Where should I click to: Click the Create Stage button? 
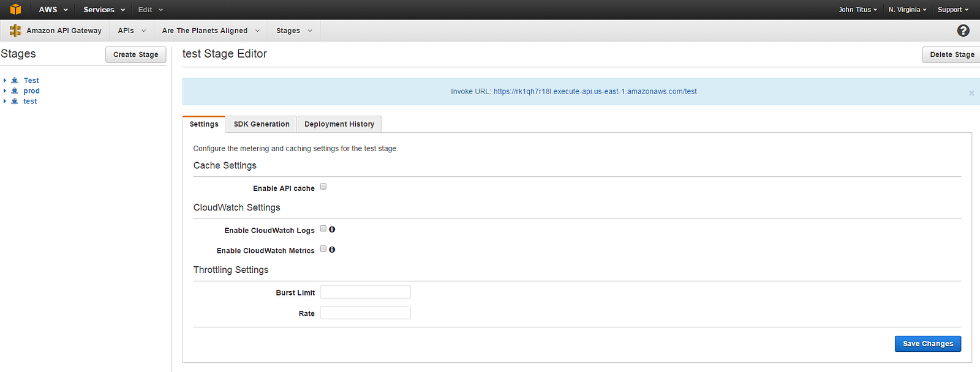(x=135, y=54)
